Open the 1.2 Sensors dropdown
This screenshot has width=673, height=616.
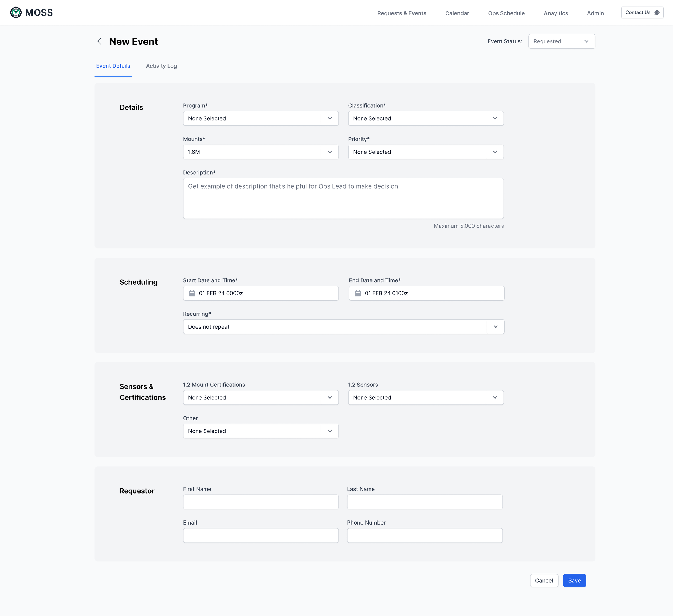point(426,397)
